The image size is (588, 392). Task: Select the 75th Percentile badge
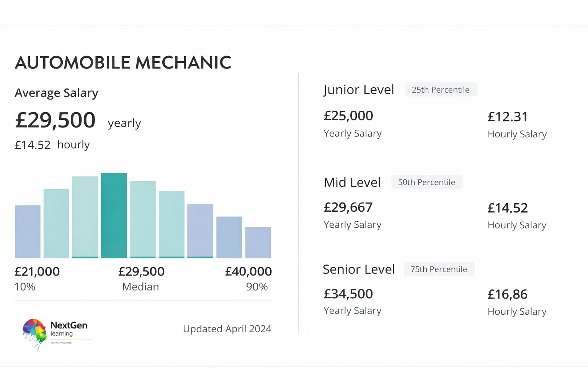(x=439, y=269)
